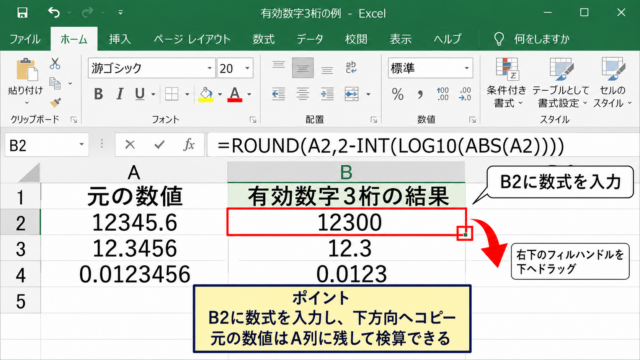
Task: Click the Save icon in title bar
Action: point(22,13)
